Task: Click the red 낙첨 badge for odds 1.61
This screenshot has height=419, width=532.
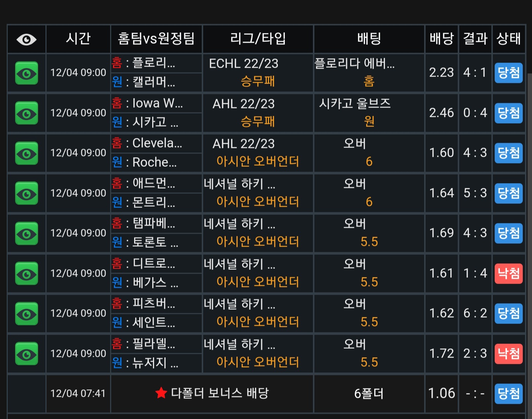Action: point(509,274)
